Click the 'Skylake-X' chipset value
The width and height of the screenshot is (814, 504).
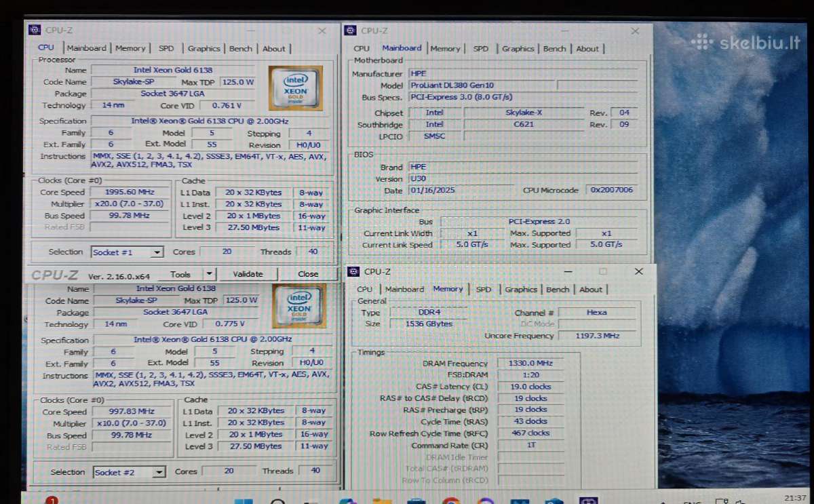(x=524, y=113)
